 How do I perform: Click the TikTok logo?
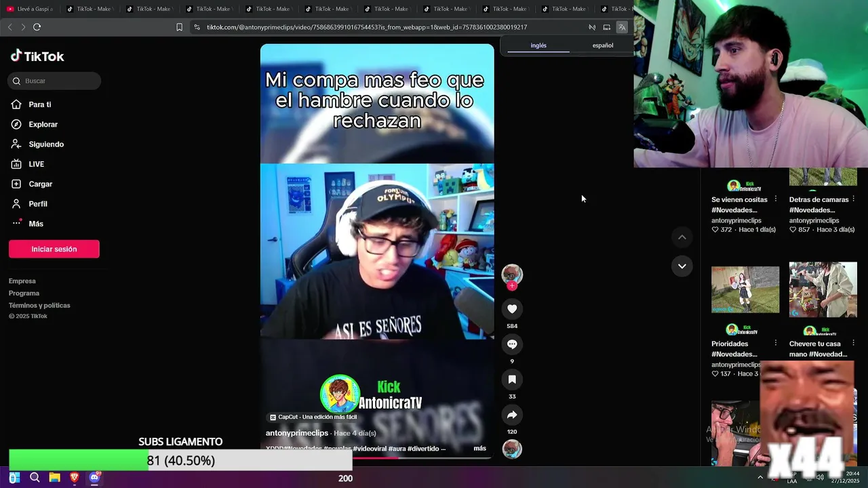pyautogui.click(x=37, y=56)
